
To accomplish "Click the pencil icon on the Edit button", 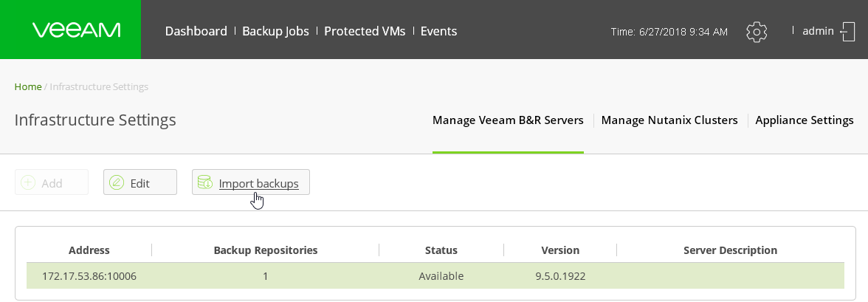I will coord(117,182).
